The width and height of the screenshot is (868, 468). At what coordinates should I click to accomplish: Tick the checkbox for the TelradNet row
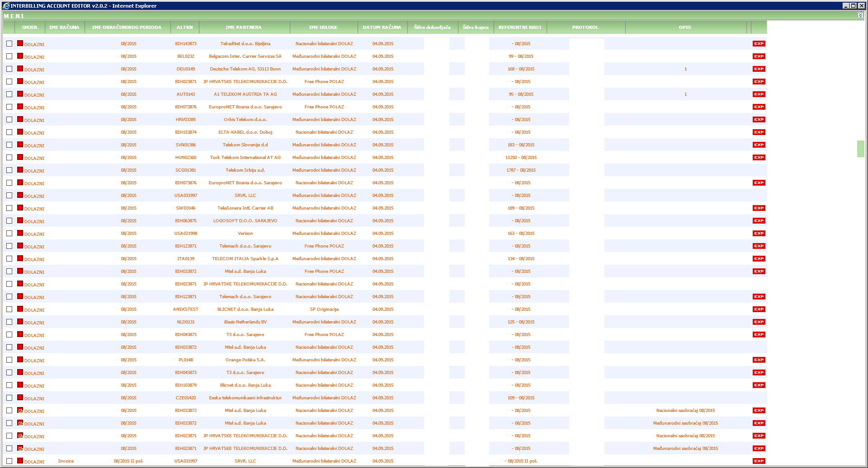pos(9,44)
